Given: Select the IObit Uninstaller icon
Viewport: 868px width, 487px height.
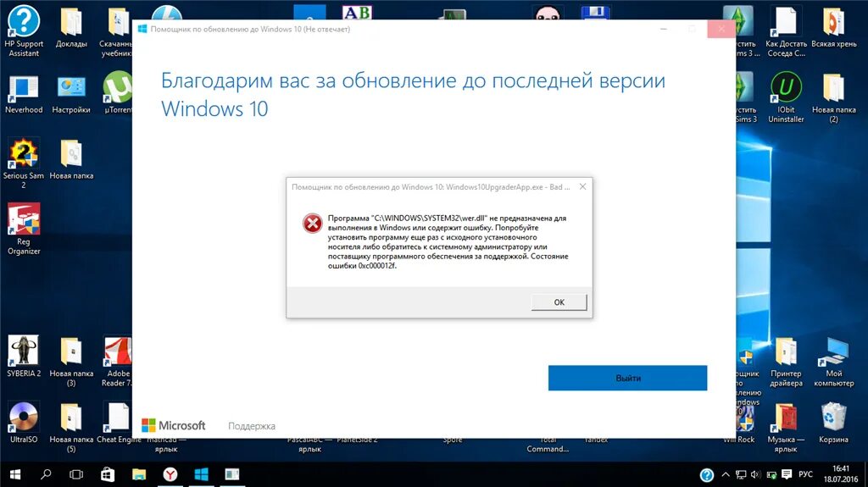Looking at the screenshot, I should [x=786, y=98].
